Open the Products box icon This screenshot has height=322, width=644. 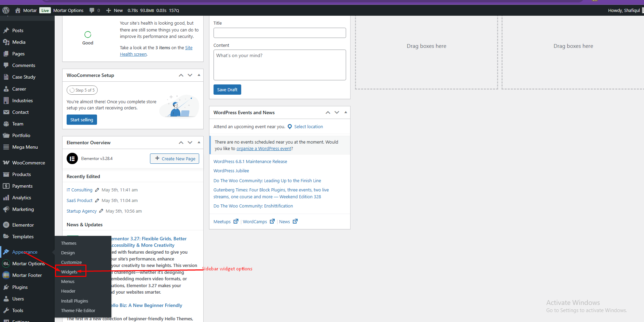point(6,174)
